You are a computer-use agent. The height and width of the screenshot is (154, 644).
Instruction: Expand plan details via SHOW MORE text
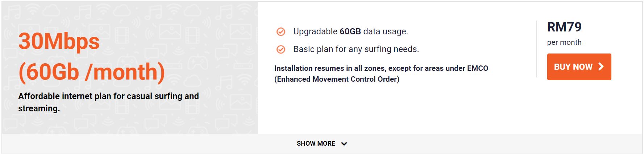tap(316, 144)
